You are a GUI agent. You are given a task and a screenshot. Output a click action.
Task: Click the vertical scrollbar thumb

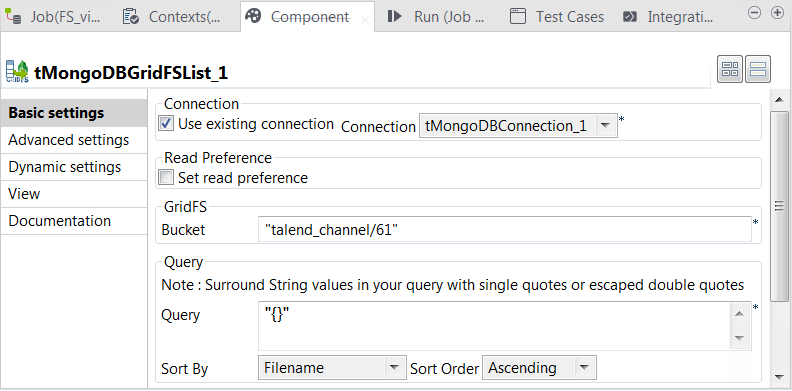pyautogui.click(x=779, y=206)
